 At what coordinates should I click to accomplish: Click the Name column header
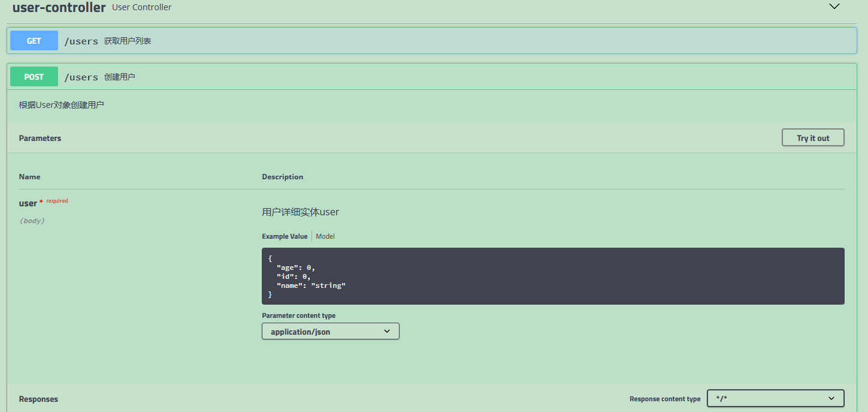pos(30,177)
